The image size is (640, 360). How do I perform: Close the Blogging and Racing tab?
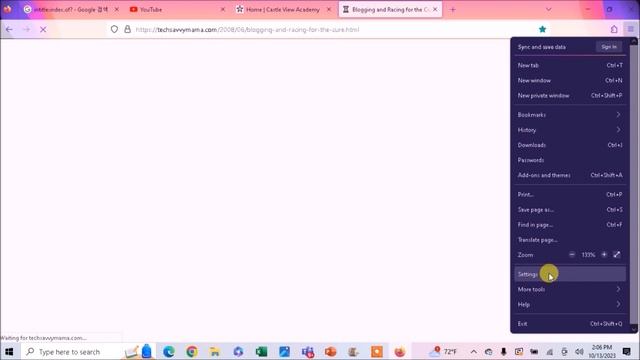[435, 9]
